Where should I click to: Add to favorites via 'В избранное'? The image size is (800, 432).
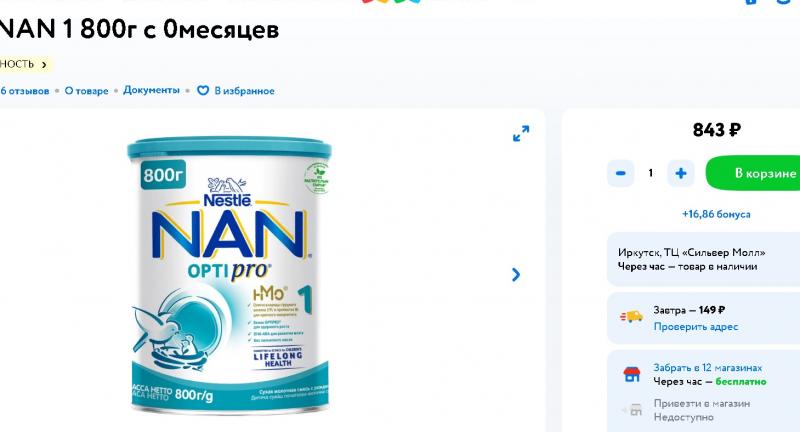coord(244,91)
